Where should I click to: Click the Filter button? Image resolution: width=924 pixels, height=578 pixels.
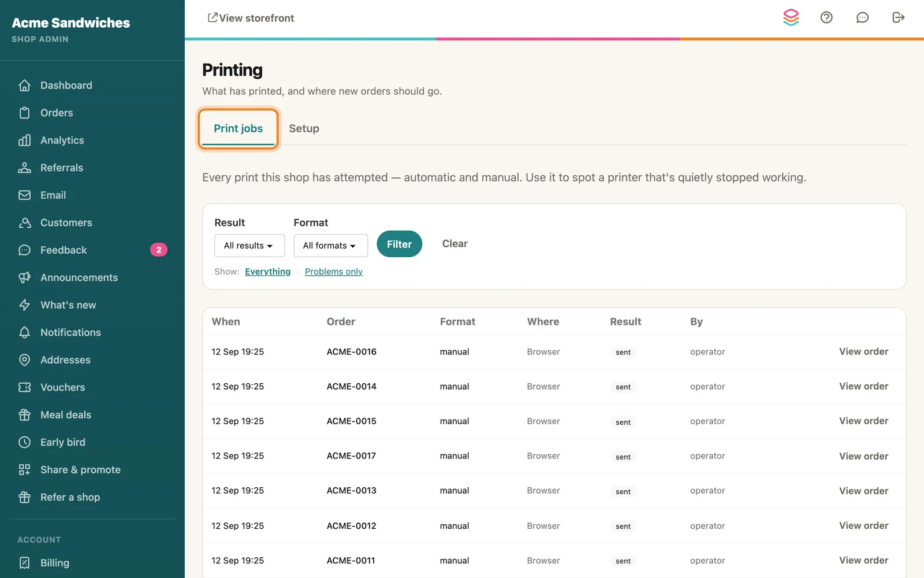point(399,244)
